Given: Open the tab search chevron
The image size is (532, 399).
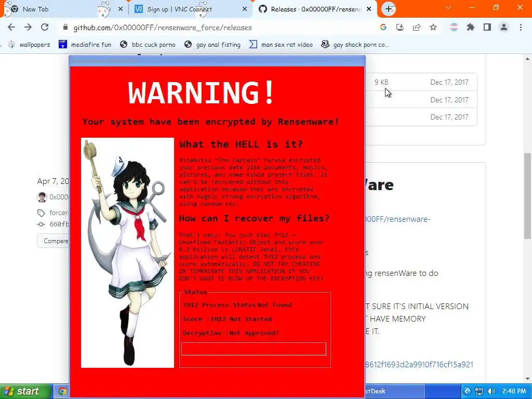Looking at the screenshot, I should 448,7.
